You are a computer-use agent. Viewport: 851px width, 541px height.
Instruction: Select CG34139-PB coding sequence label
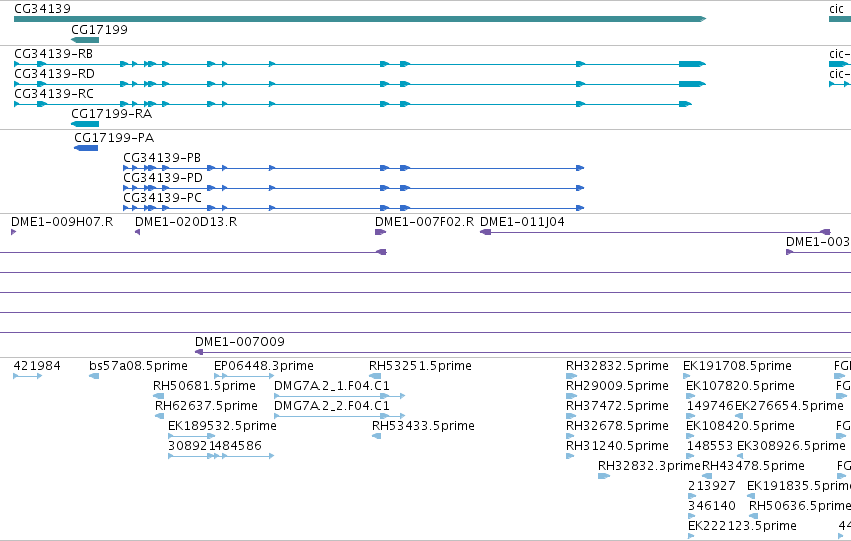(x=162, y=158)
